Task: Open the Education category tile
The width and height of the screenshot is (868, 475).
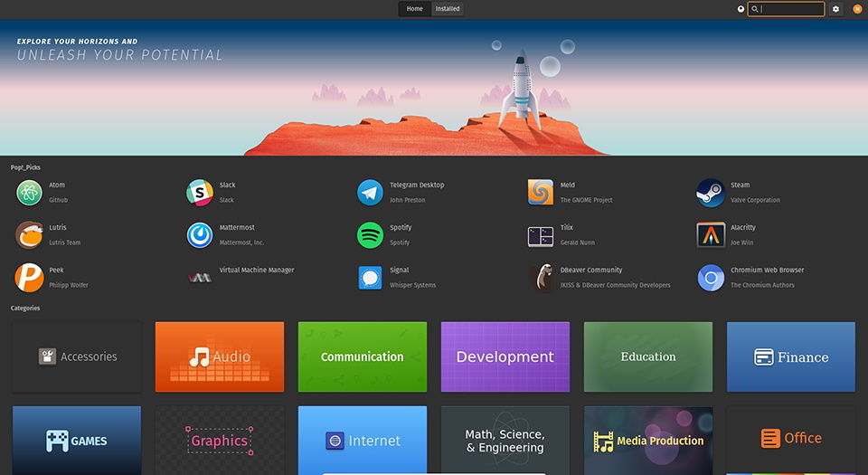Action: 648,356
